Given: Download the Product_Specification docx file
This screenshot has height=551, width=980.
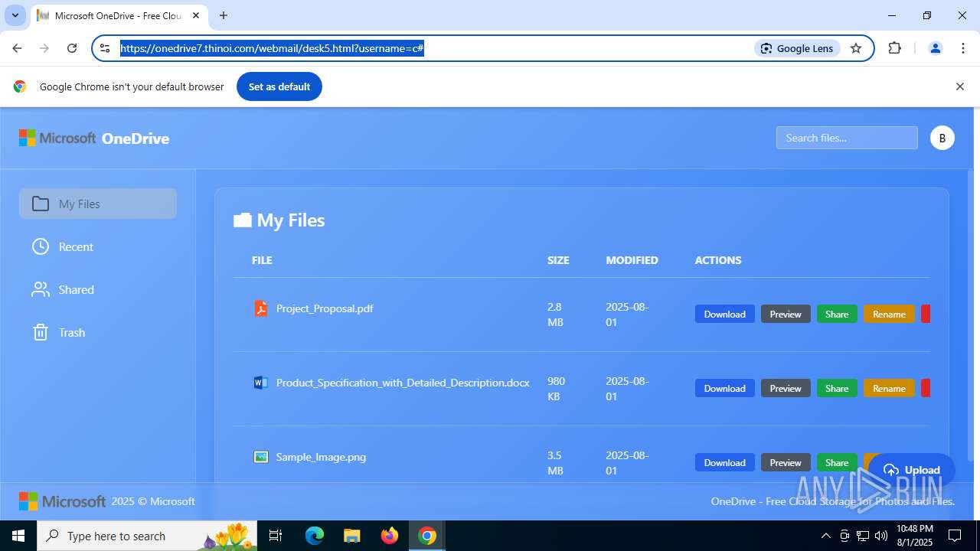Looking at the screenshot, I should (724, 388).
